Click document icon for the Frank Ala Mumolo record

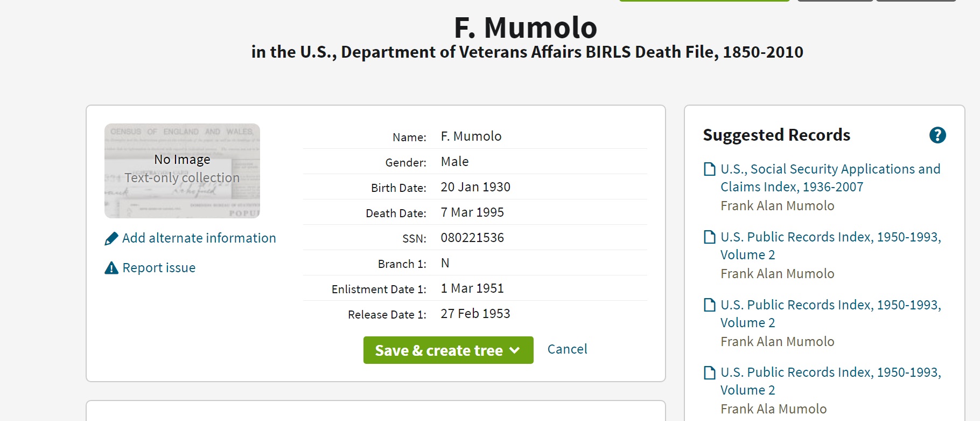[x=710, y=372]
